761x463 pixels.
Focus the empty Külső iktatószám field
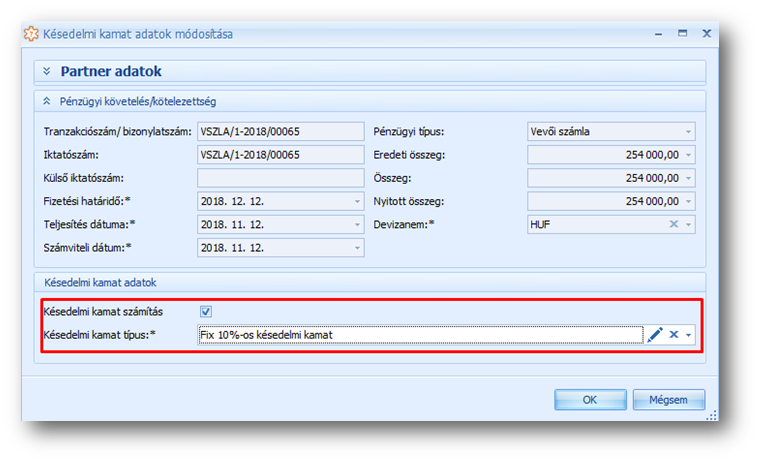(280, 178)
